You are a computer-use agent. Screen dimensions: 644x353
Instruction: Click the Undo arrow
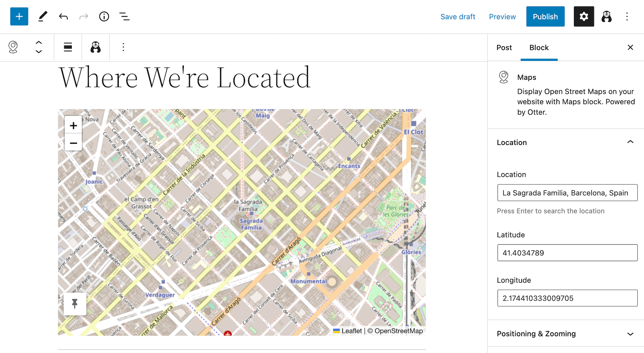click(x=63, y=16)
